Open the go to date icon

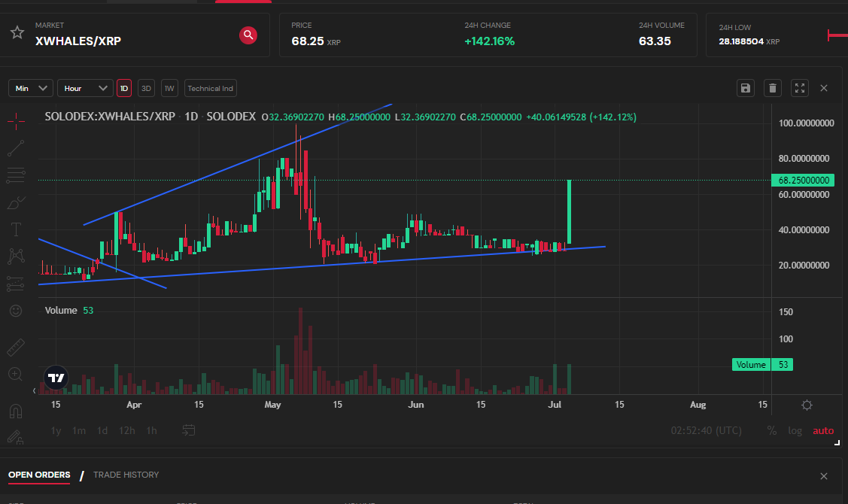188,430
